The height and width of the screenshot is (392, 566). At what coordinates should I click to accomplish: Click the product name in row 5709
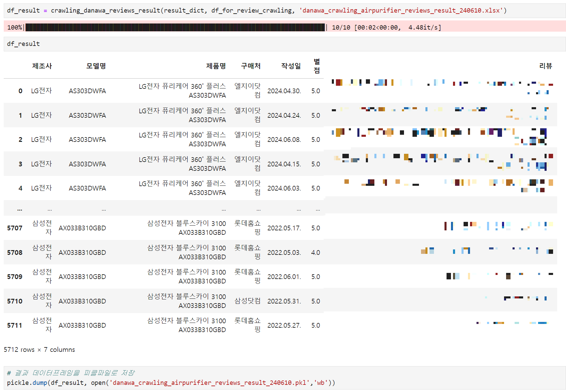coord(187,277)
